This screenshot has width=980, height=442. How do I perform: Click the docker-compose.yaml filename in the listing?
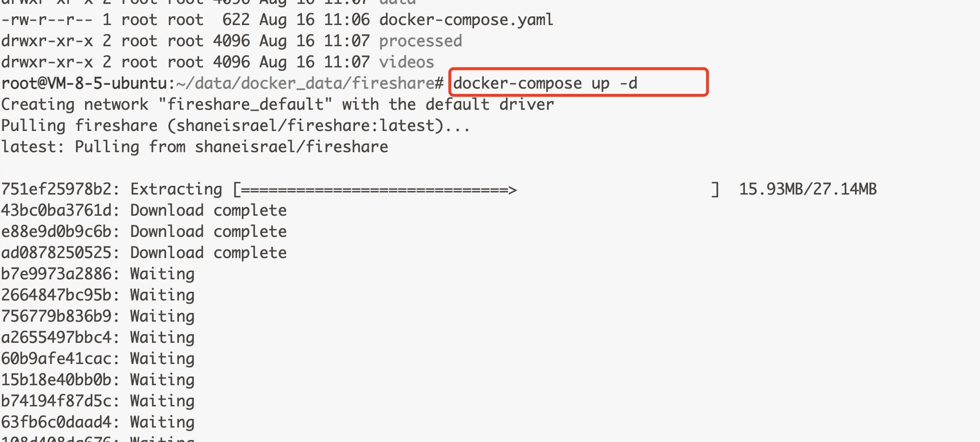pyautogui.click(x=466, y=20)
